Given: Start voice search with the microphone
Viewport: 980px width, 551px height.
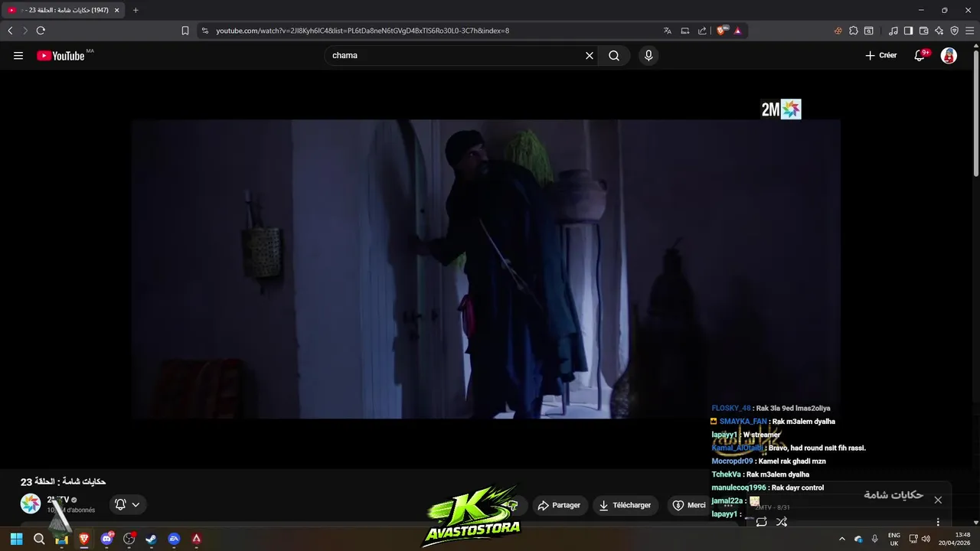Looking at the screenshot, I should [648, 55].
